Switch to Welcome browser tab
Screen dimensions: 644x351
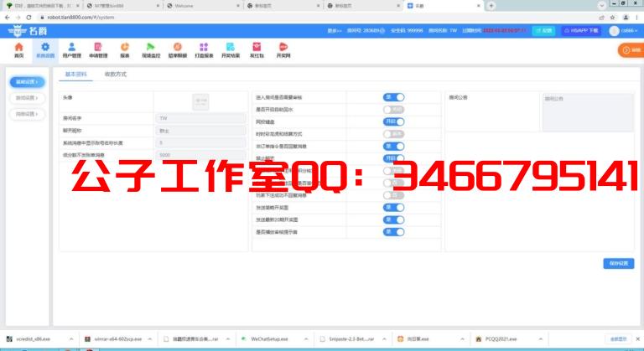(204, 6)
